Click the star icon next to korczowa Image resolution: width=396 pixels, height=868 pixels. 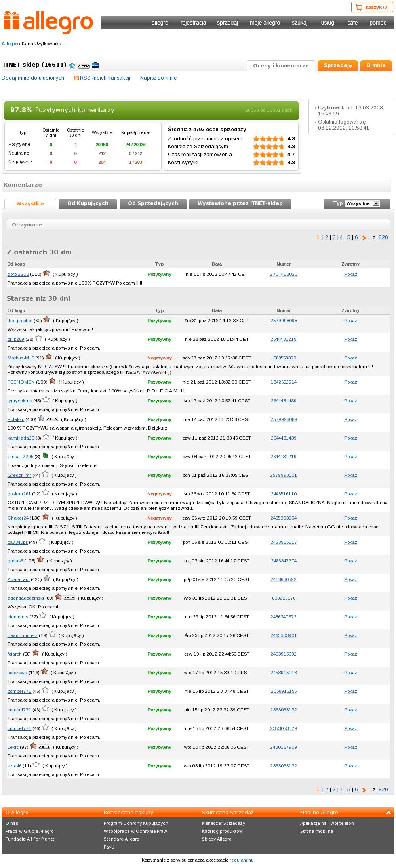coord(44,671)
